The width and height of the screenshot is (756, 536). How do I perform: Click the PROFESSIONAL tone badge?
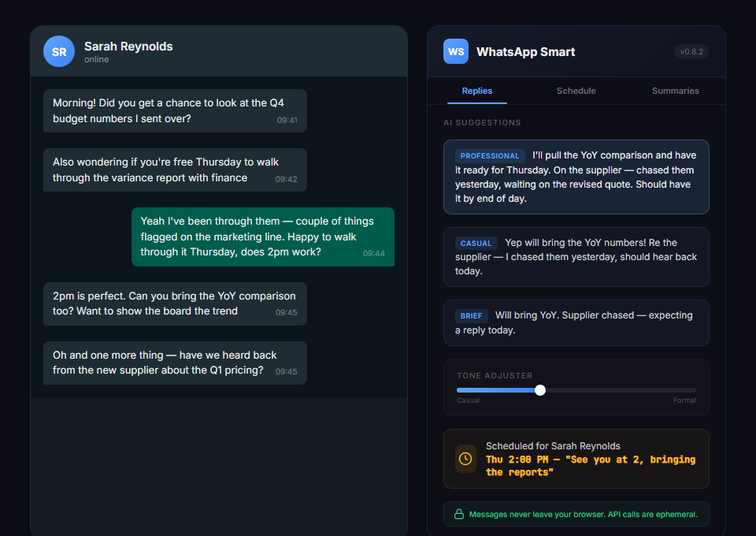coord(490,156)
